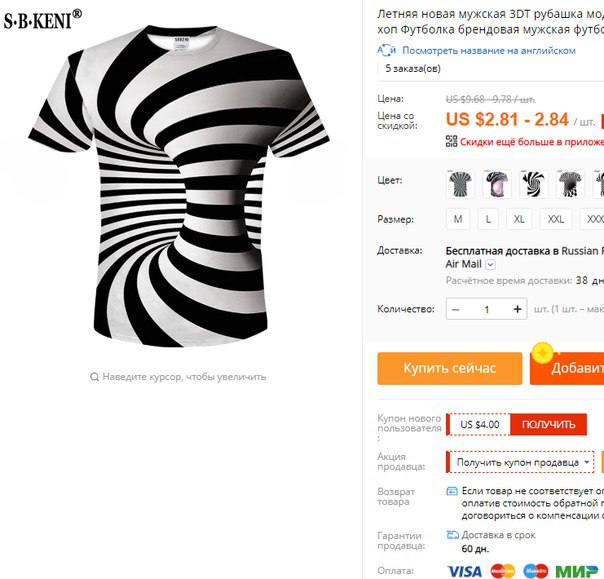Select size M
Image resolution: width=604 pixels, height=579 pixels.
458,219
